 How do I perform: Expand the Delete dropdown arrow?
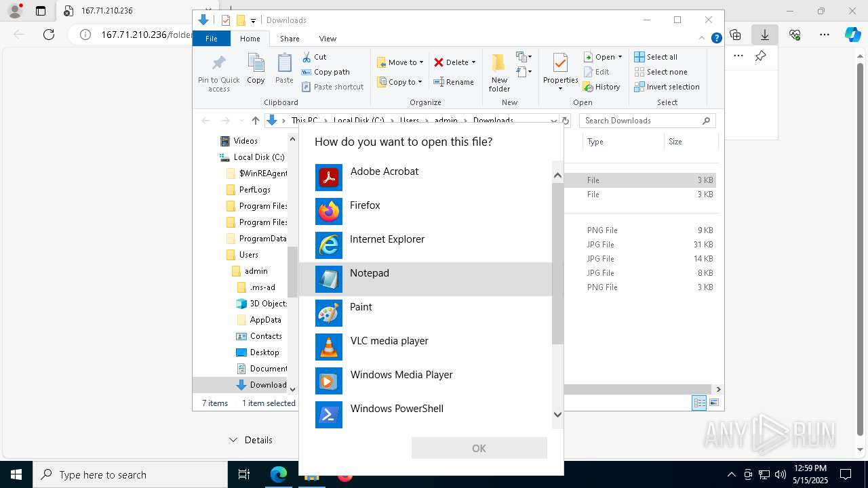tap(473, 62)
